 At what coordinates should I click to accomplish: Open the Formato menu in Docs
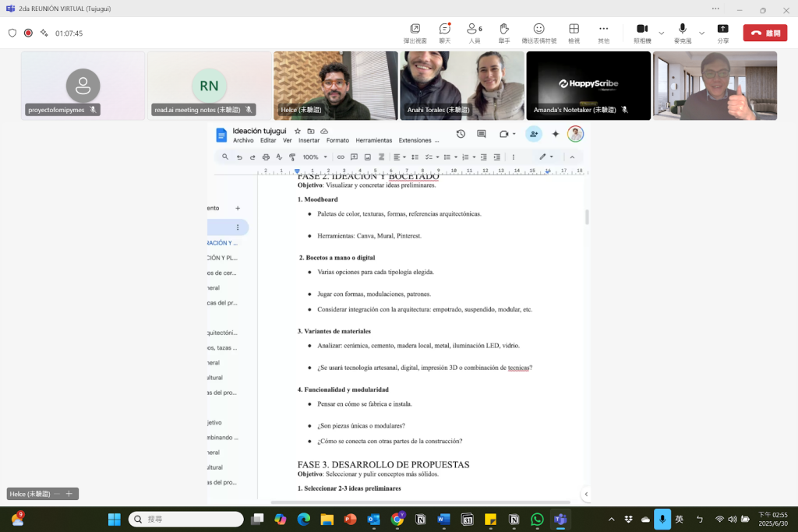tap(337, 140)
